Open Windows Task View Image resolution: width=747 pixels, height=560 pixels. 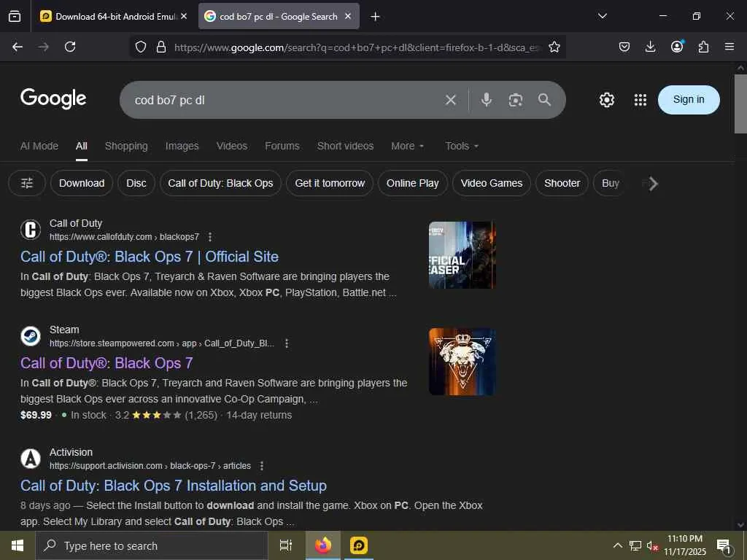click(x=285, y=545)
